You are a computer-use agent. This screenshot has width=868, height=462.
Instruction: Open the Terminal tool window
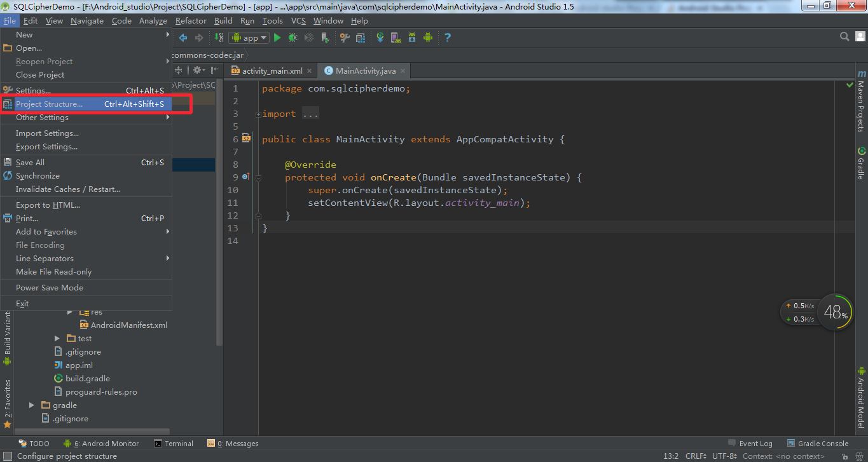pyautogui.click(x=174, y=444)
